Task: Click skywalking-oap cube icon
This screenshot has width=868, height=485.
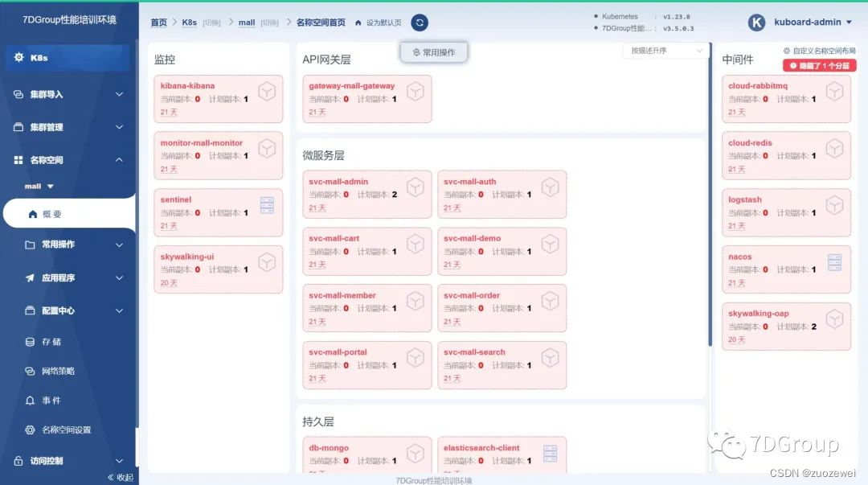Action: click(x=835, y=319)
